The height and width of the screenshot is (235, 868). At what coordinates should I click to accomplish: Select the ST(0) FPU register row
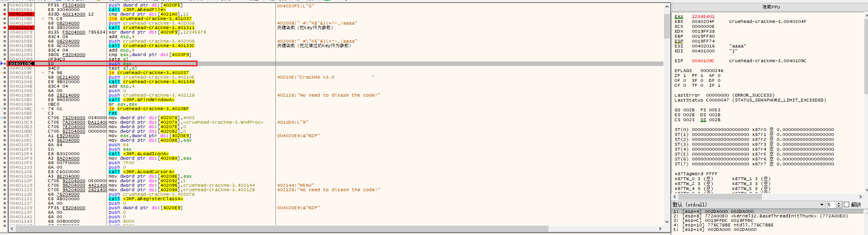click(754, 130)
